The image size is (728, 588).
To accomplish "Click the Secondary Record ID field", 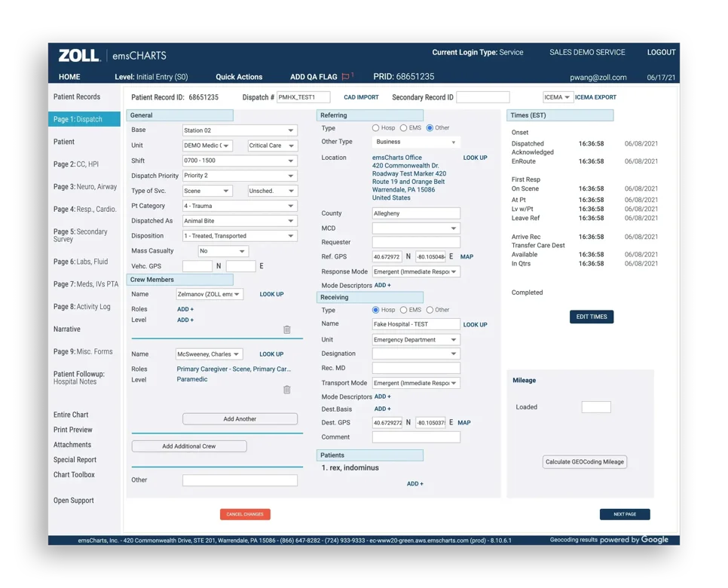I will coord(483,97).
